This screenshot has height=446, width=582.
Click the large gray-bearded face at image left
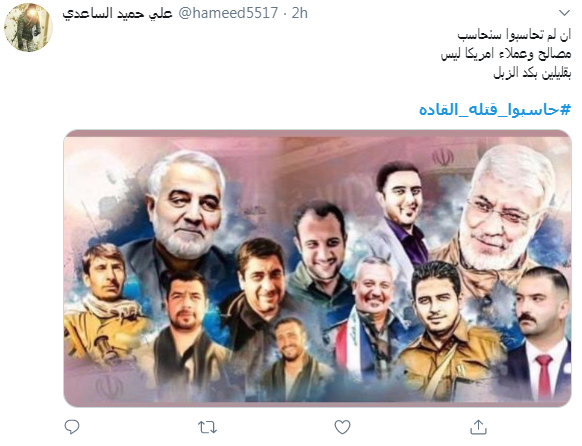pyautogui.click(x=186, y=206)
